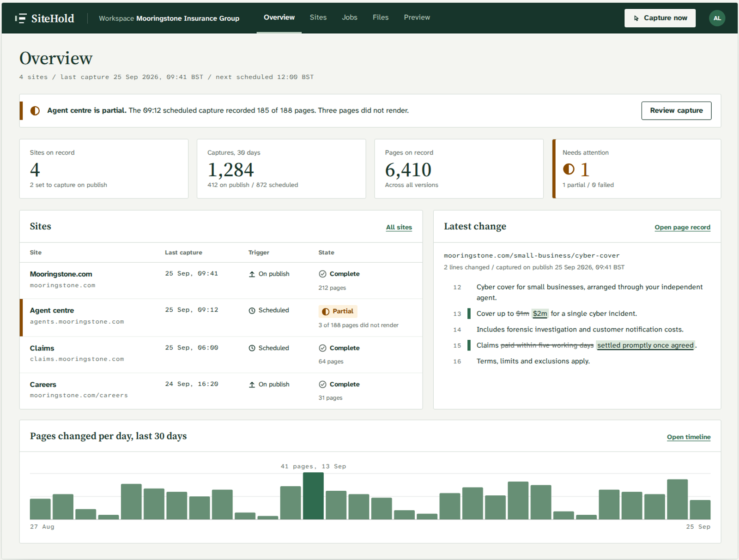This screenshot has height=560, width=739.
Task: Click the Captures, 30 days card
Action: 281,169
